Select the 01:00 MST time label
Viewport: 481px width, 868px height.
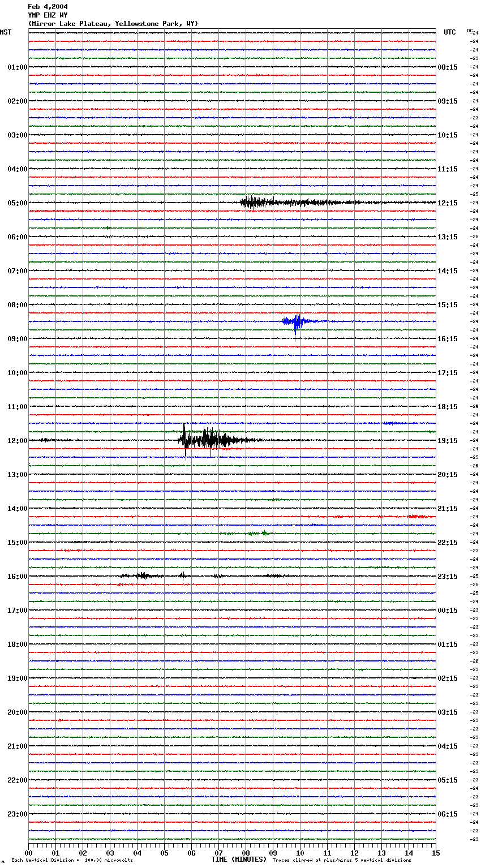click(18, 67)
